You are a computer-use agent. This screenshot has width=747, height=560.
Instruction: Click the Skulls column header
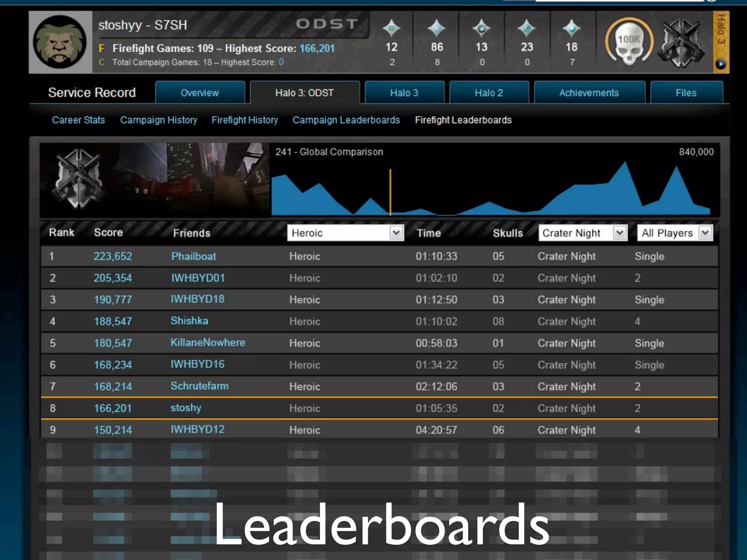[x=508, y=233]
